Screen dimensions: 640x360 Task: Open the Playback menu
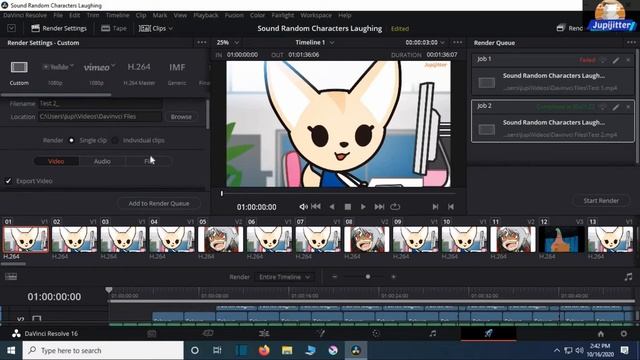[x=206, y=15]
